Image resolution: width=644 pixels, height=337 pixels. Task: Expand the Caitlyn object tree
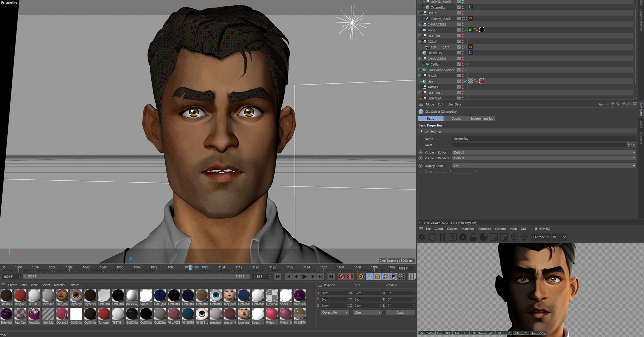coord(423,64)
